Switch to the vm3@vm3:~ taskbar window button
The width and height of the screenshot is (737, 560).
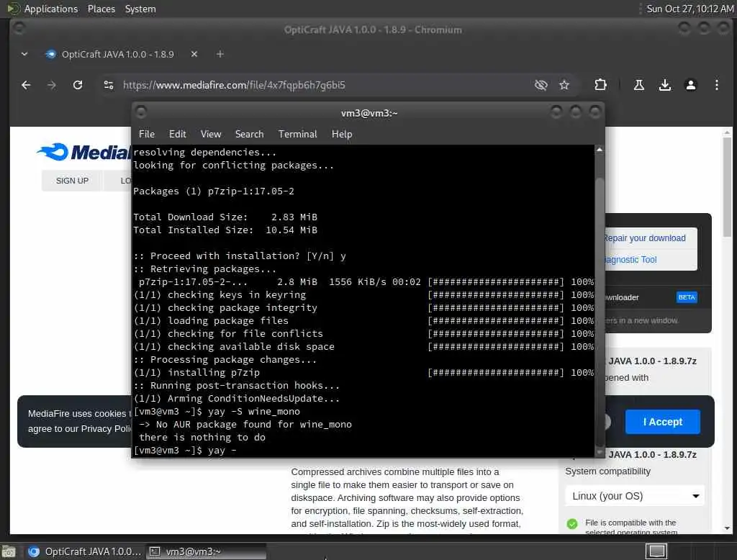(207, 551)
